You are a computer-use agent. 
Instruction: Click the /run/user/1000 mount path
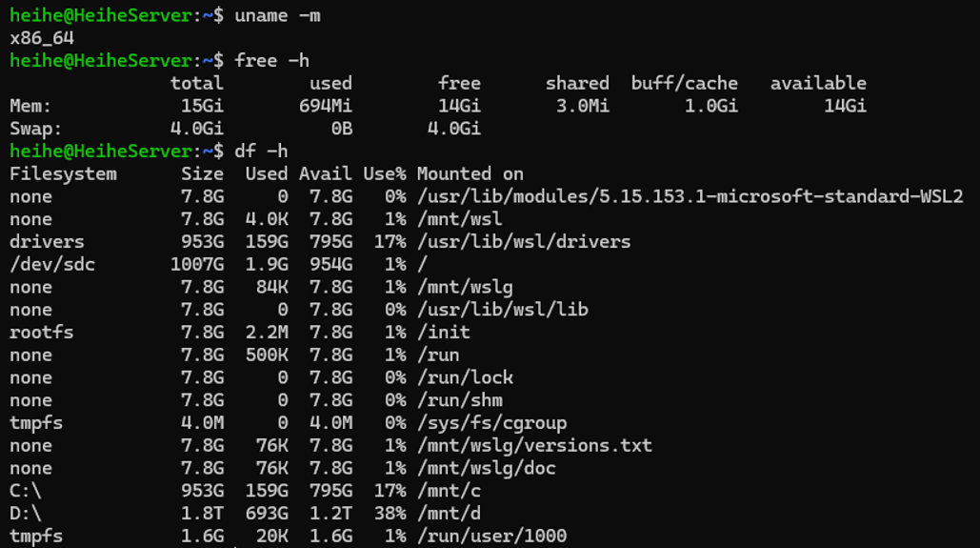tap(491, 537)
